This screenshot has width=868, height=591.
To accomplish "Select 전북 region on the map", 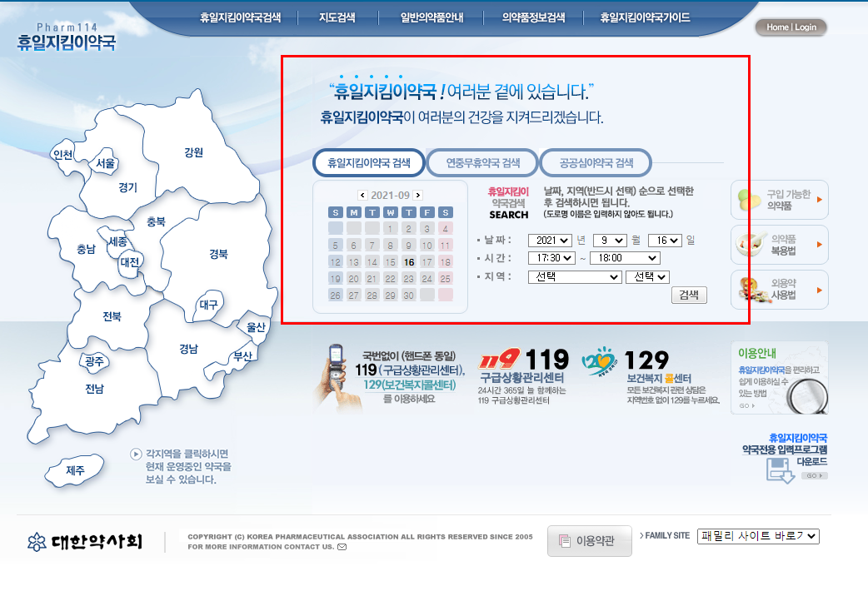I will (x=112, y=316).
